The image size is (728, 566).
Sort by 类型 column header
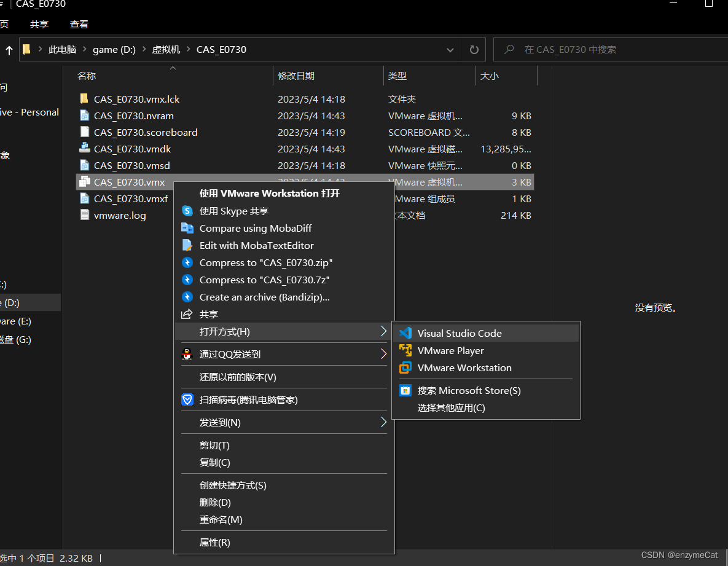point(397,76)
